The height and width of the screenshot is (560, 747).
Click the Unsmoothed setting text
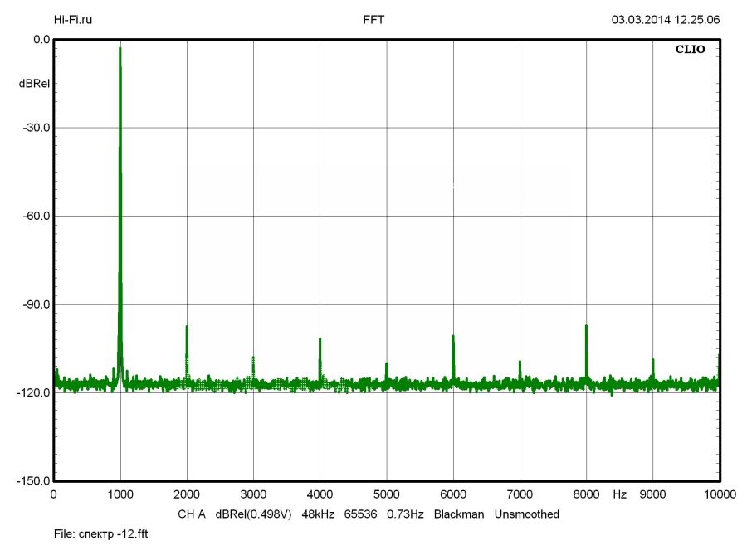(526, 514)
